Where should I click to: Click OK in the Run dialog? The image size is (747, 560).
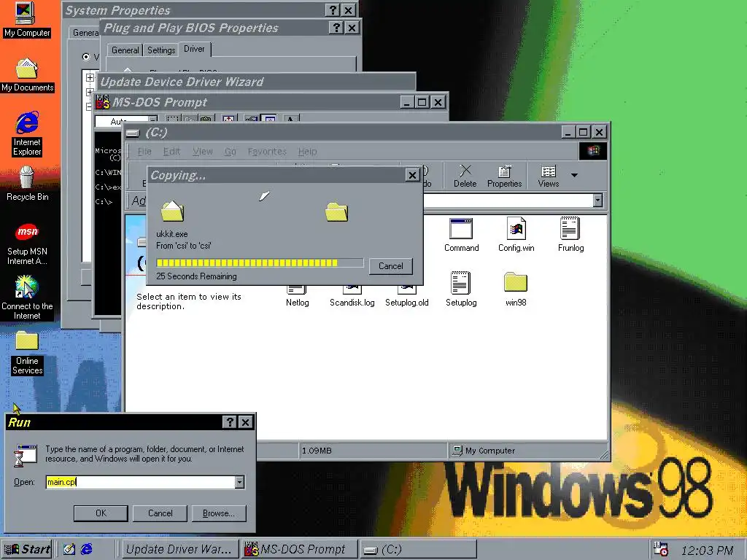click(x=101, y=513)
